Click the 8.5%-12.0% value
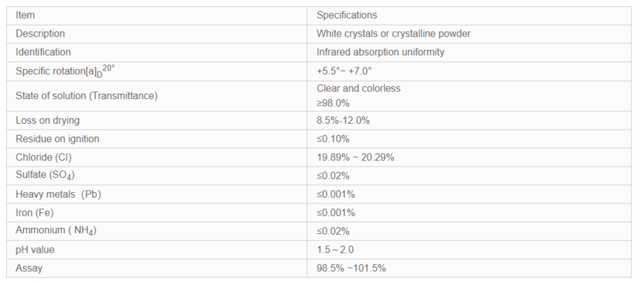The image size is (644, 282). [344, 121]
